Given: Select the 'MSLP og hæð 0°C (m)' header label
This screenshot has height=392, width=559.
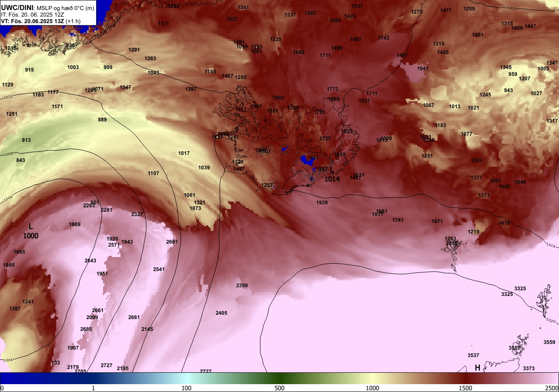Looking at the screenshot, I should 65,8.
